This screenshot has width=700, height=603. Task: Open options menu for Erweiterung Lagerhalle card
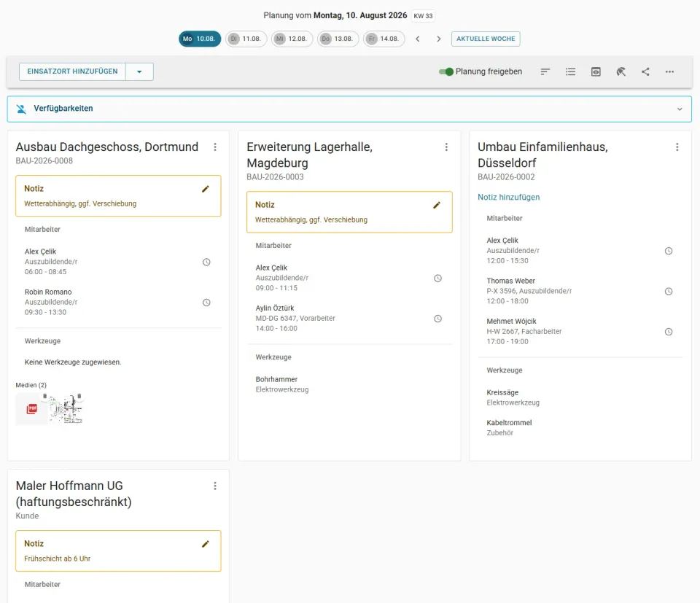pyautogui.click(x=446, y=147)
